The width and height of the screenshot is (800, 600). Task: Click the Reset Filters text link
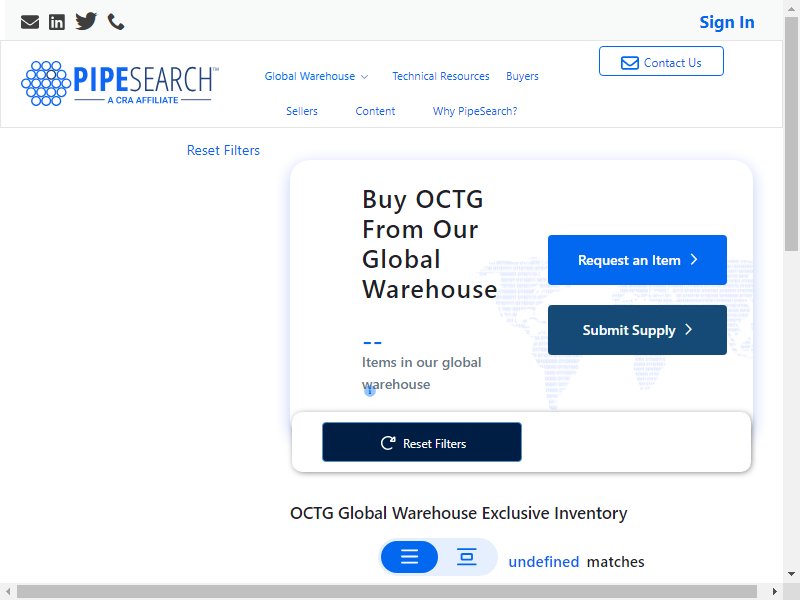pyautogui.click(x=223, y=150)
